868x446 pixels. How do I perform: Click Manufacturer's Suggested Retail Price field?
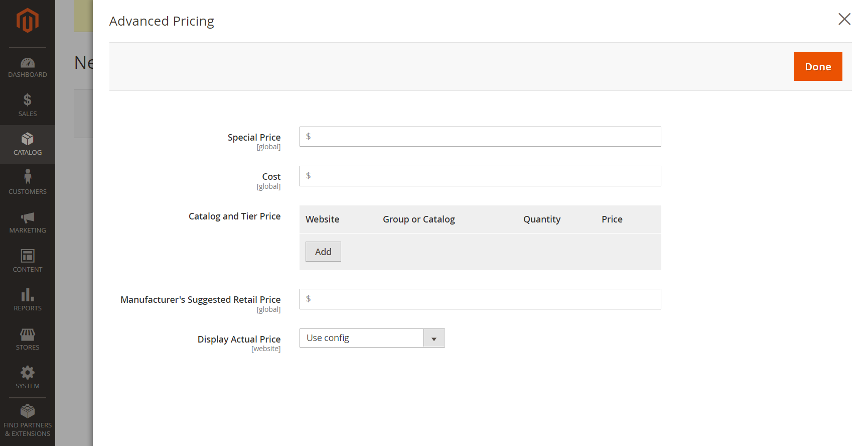tap(480, 299)
